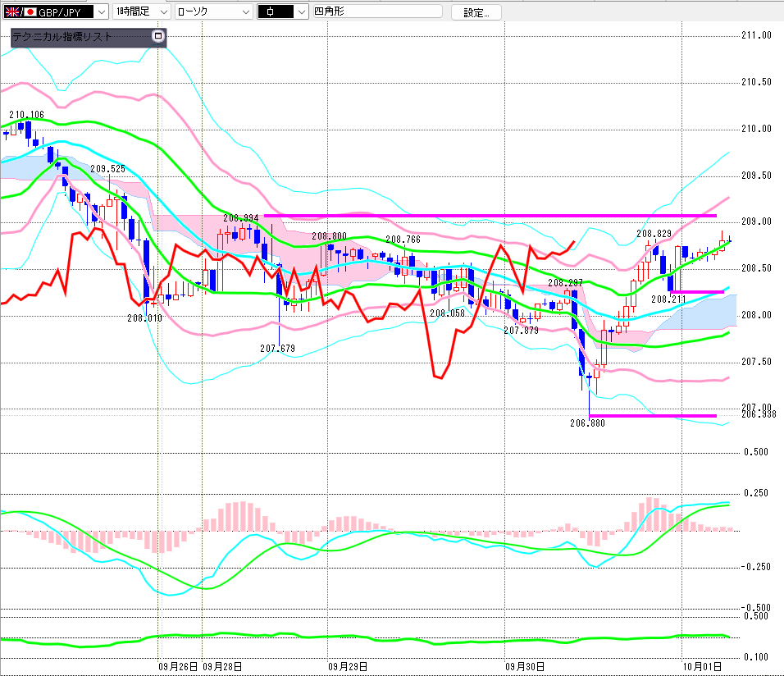
Task: Click the 207.50 price axis value
Action: pos(756,361)
